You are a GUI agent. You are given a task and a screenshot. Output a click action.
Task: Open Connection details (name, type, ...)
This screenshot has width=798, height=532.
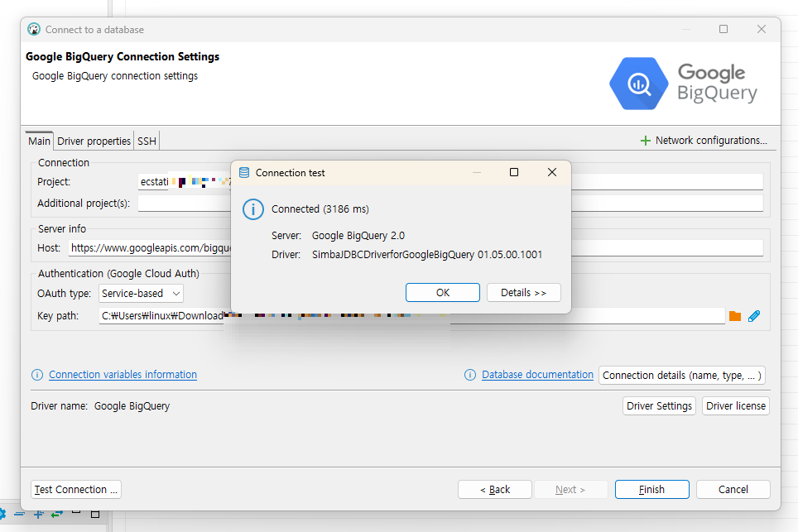point(682,376)
